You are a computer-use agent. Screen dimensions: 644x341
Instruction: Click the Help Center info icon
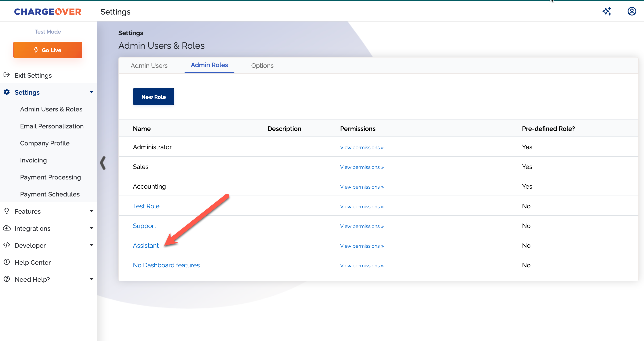pyautogui.click(x=7, y=262)
